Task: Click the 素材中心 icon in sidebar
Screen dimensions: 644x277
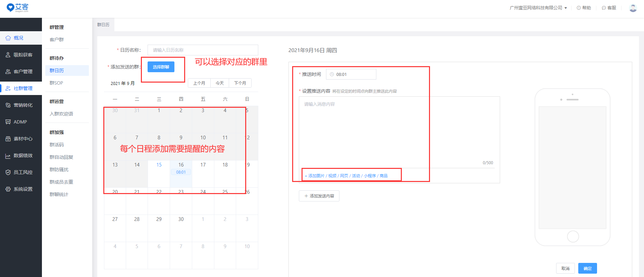Action: tap(8, 139)
